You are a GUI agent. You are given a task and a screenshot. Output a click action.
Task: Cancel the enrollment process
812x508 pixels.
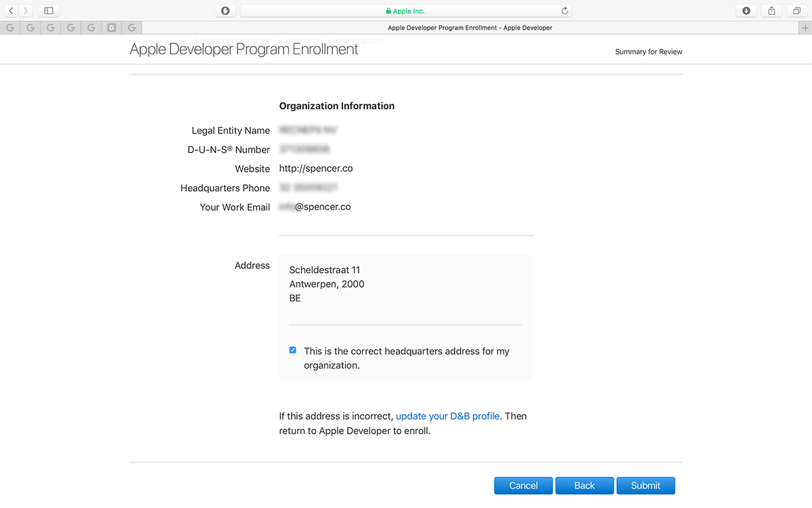[x=523, y=485]
